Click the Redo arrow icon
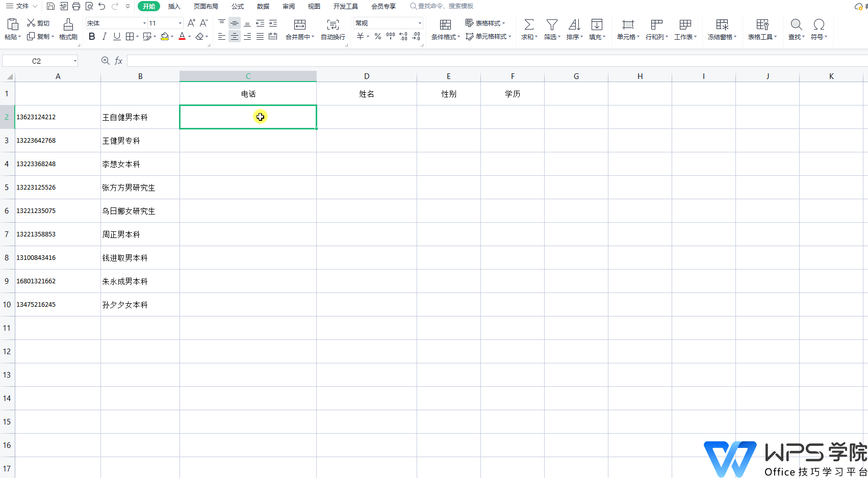The width and height of the screenshot is (868, 478). coord(115,6)
